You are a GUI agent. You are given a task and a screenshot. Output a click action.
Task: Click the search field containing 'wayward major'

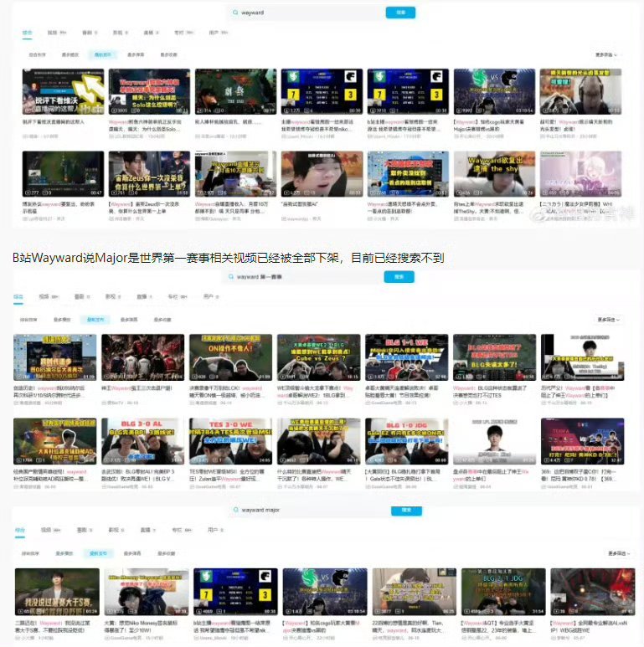click(x=309, y=511)
